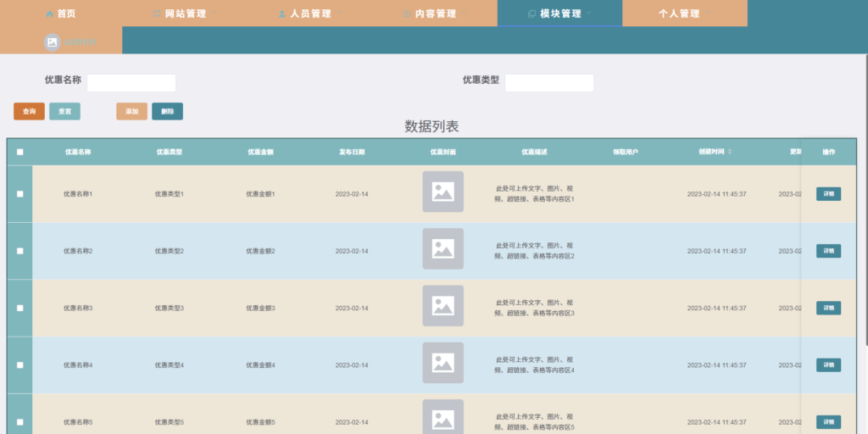Viewport: 868px width, 434px height.
Task: Expand the 个人管理 dropdown arrow
Action: 707,13
